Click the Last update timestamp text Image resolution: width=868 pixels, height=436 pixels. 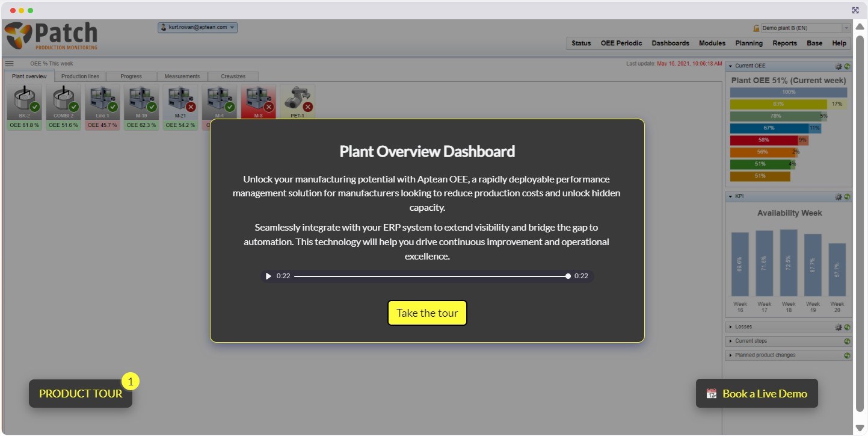click(x=674, y=63)
